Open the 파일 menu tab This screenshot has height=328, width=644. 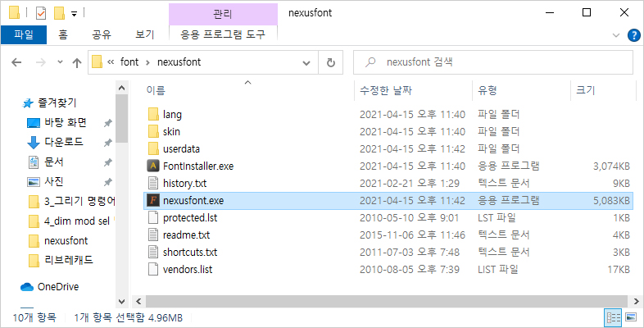[x=24, y=34]
